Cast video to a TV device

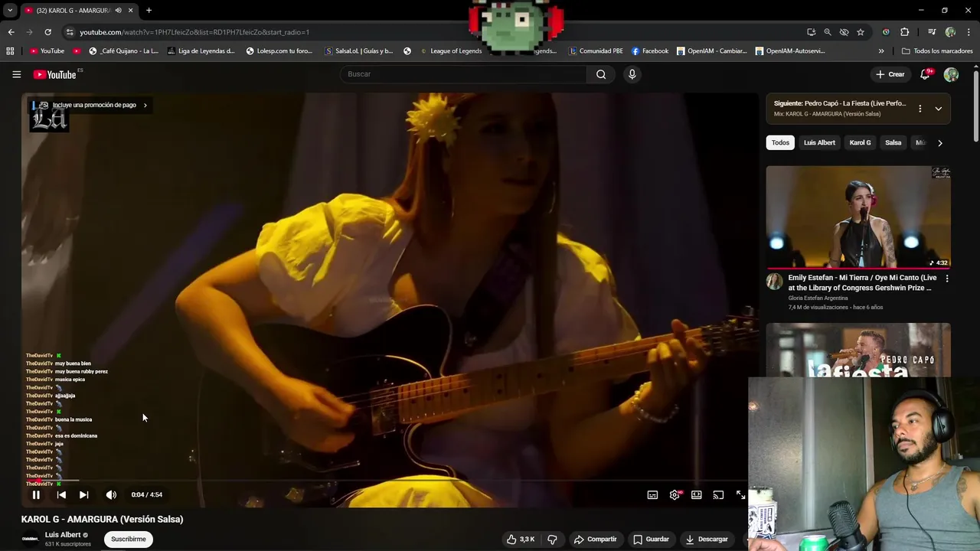click(718, 494)
